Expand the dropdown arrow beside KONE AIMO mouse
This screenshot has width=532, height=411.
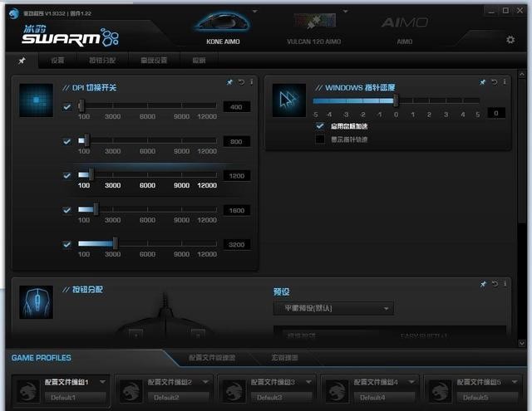click(255, 12)
